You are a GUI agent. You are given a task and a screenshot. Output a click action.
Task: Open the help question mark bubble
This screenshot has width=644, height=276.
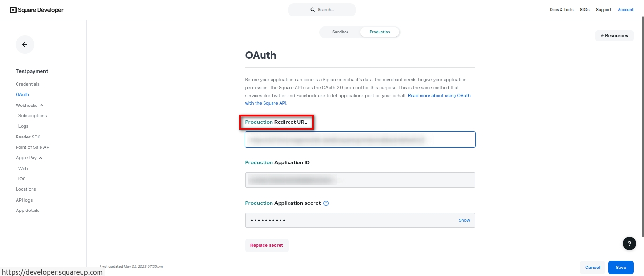point(629,243)
